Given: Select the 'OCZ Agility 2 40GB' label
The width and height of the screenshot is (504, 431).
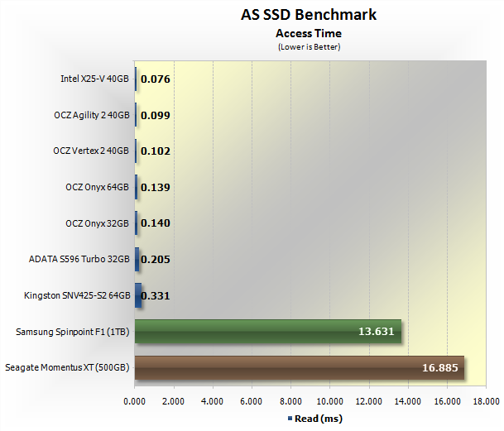Looking at the screenshot, I should [x=92, y=115].
